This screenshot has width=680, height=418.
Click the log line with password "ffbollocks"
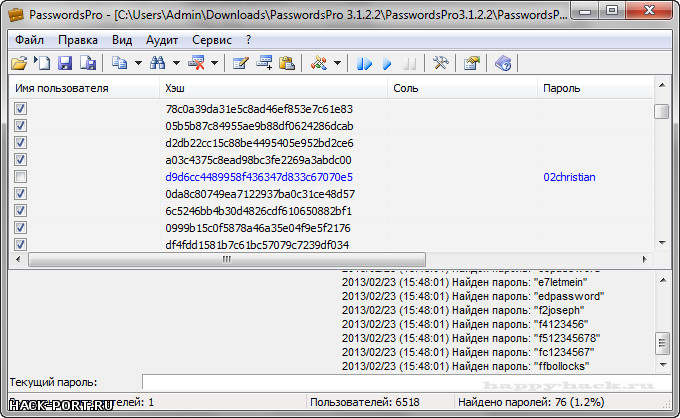point(465,366)
